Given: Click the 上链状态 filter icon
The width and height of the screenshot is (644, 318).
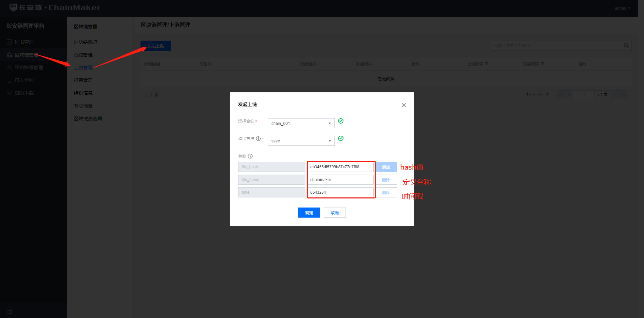Looking at the screenshot, I should click(x=487, y=63).
